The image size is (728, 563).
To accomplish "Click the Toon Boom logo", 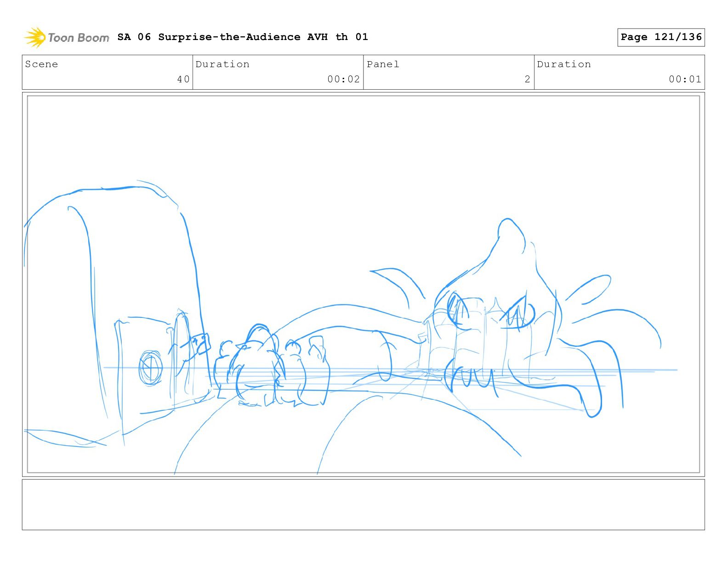I will (67, 37).
